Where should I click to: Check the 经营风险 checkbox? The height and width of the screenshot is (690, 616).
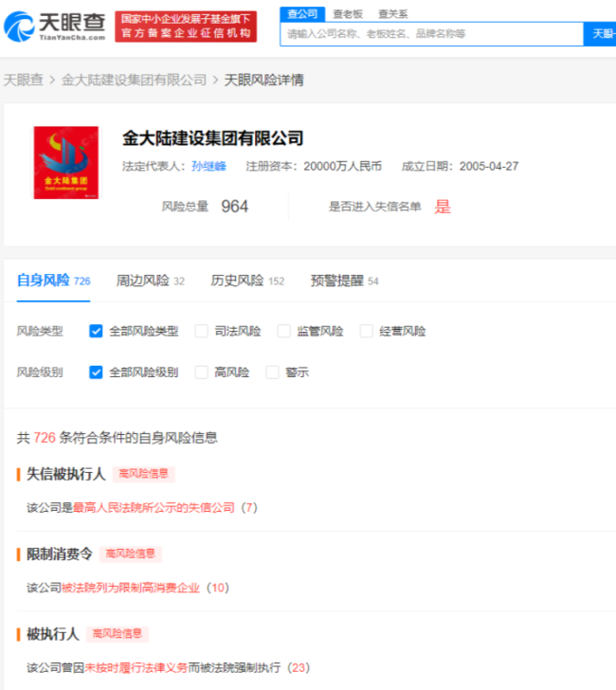[x=366, y=331]
